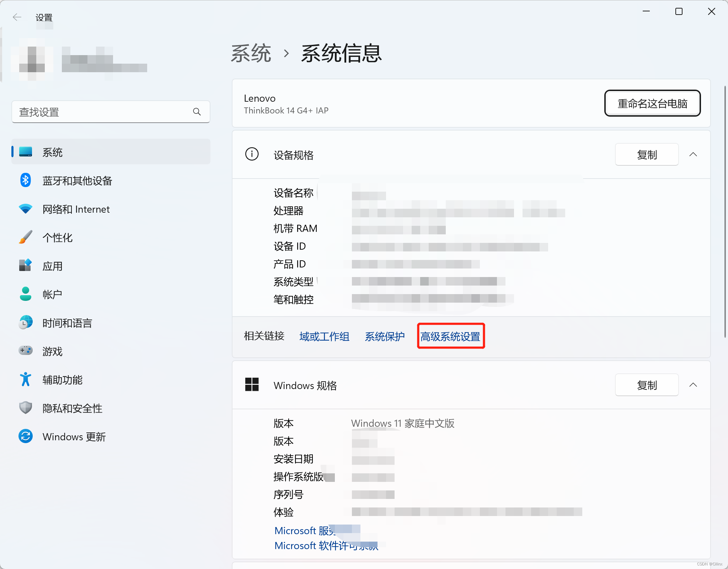Viewport: 728px width, 569px height.
Task: Open Accounts person icon
Action: pyautogui.click(x=25, y=294)
